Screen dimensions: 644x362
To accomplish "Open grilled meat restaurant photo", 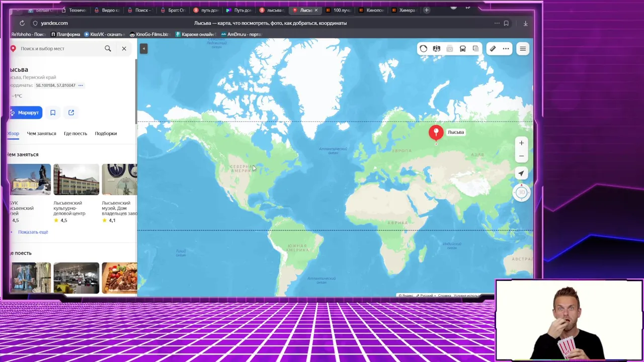I will (119, 278).
